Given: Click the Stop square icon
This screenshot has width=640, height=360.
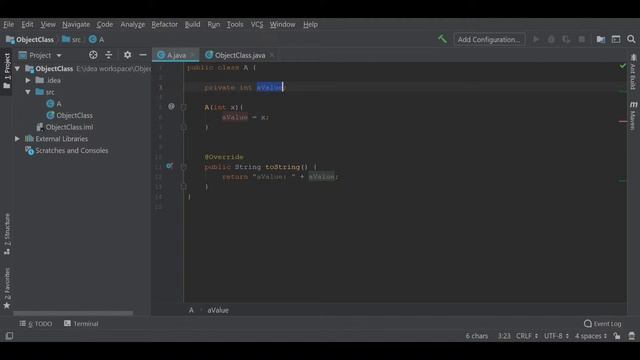Looking at the screenshot, I should pyautogui.click(x=582, y=39).
